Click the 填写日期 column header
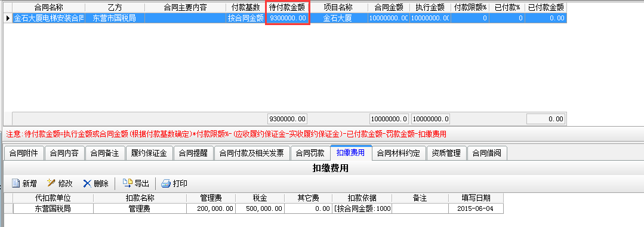This screenshot has width=644, height=227. point(476,198)
